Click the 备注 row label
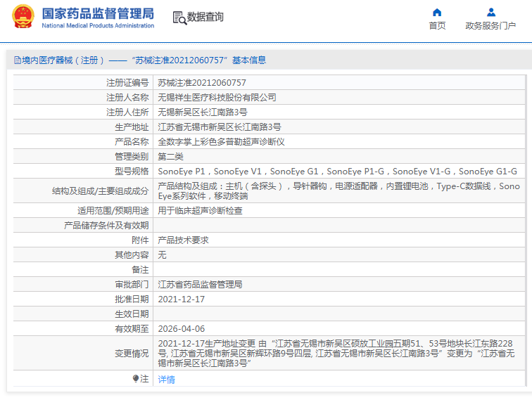The width and height of the screenshot is (532, 400). point(140,270)
